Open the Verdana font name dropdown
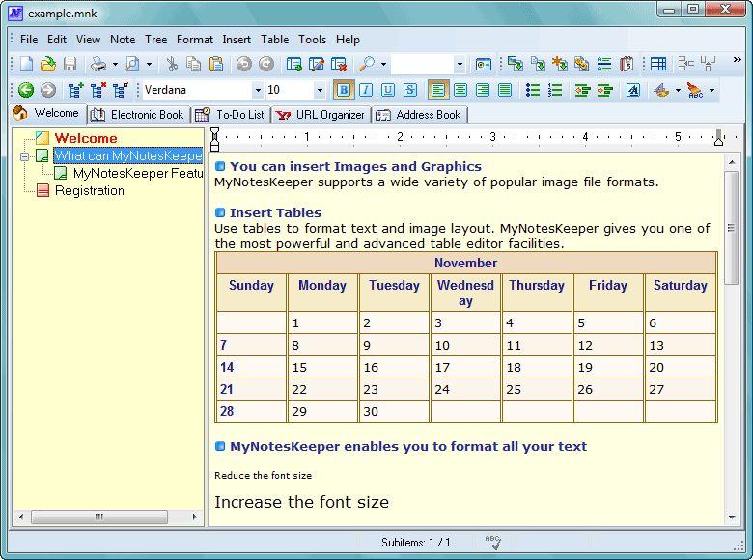Viewport: 753px width, 560px height. pyautogui.click(x=258, y=90)
